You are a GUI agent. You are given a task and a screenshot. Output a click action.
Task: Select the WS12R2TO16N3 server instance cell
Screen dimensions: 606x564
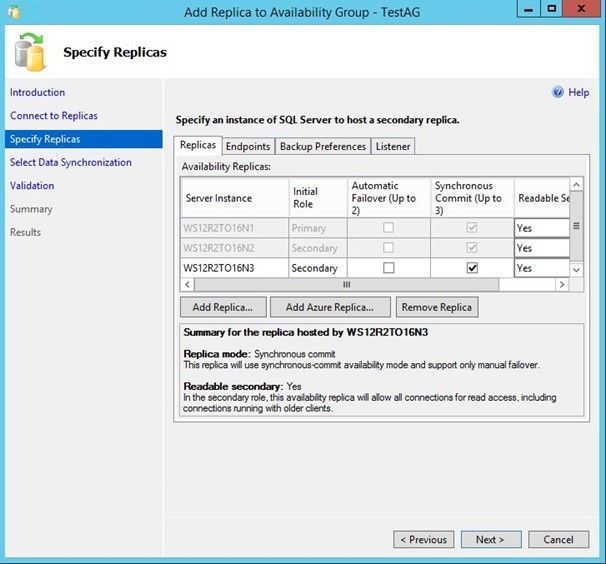[235, 268]
